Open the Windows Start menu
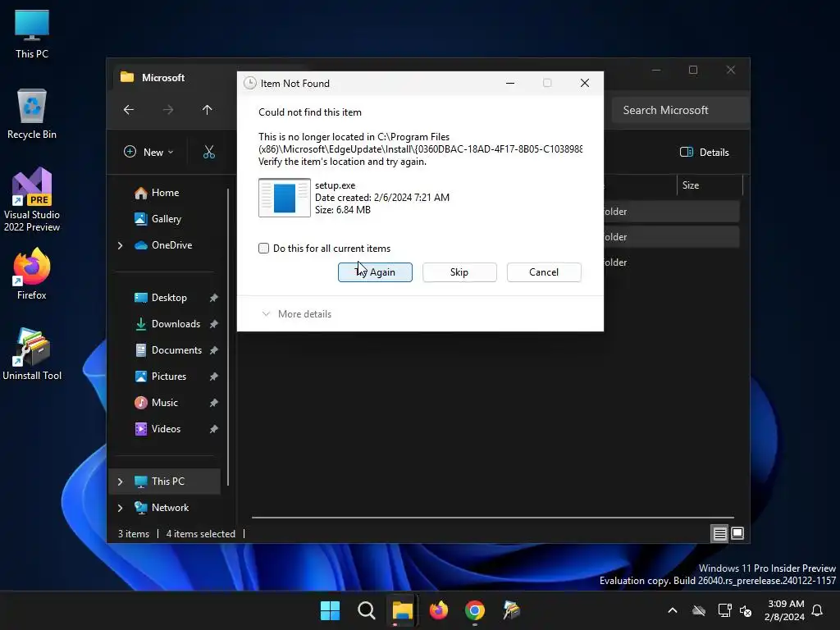The image size is (840, 630). [x=330, y=610]
